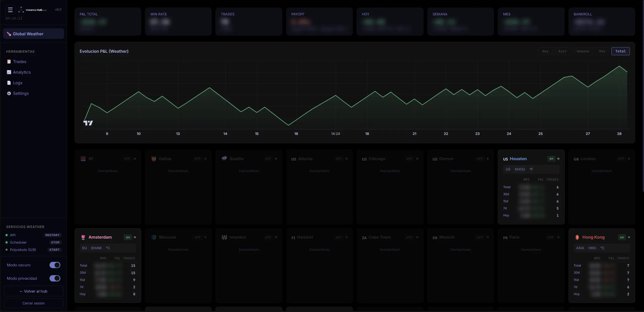
Task: Click Cerrar sesion button
Action: tap(34, 303)
